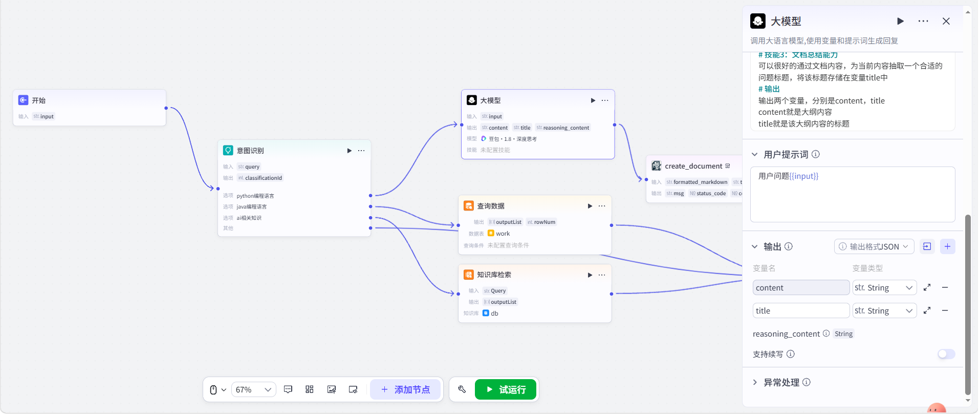Open more options in 大模型 panel header
Viewport: 980px width, 415px height.
(x=923, y=21)
